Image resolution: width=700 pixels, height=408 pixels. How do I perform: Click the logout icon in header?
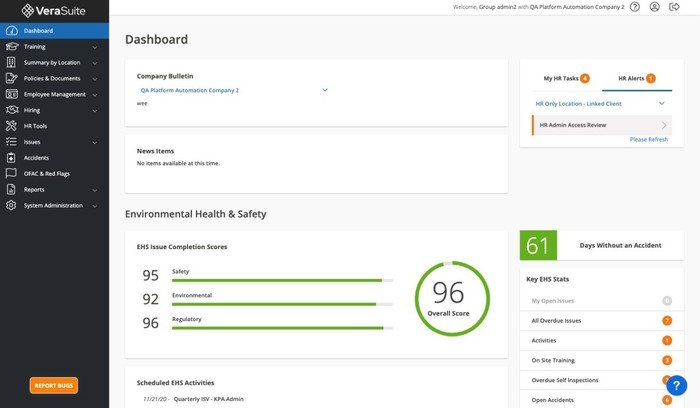(674, 7)
